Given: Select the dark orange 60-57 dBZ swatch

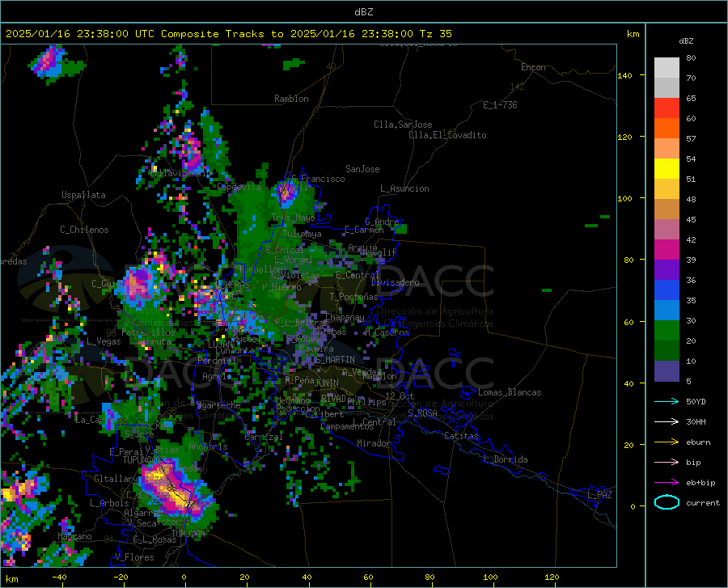Looking at the screenshot, I should (667, 128).
